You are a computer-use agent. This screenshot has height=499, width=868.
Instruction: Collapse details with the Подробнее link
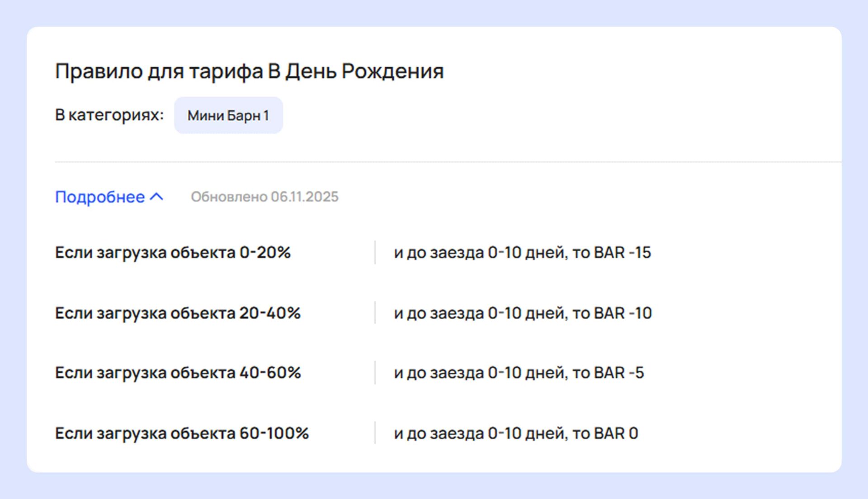point(100,197)
